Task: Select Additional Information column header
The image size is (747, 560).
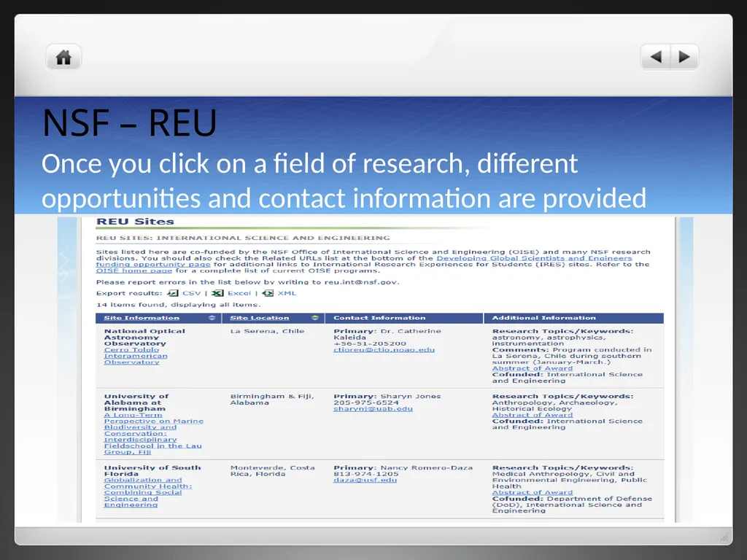Action: pos(543,318)
